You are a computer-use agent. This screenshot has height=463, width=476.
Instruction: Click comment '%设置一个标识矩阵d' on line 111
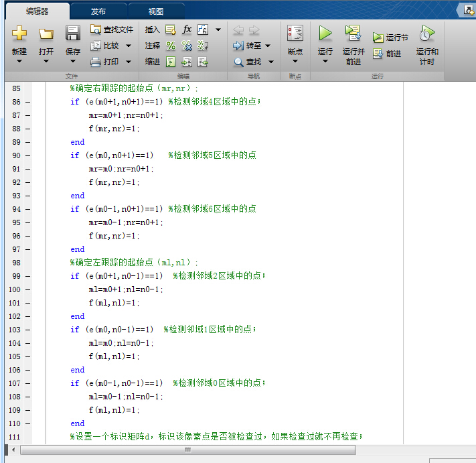point(110,437)
